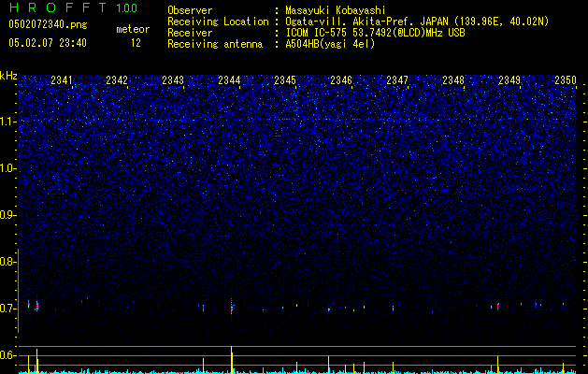Select the filename 0502072340.png
The image size is (588, 374).
coord(48,24)
